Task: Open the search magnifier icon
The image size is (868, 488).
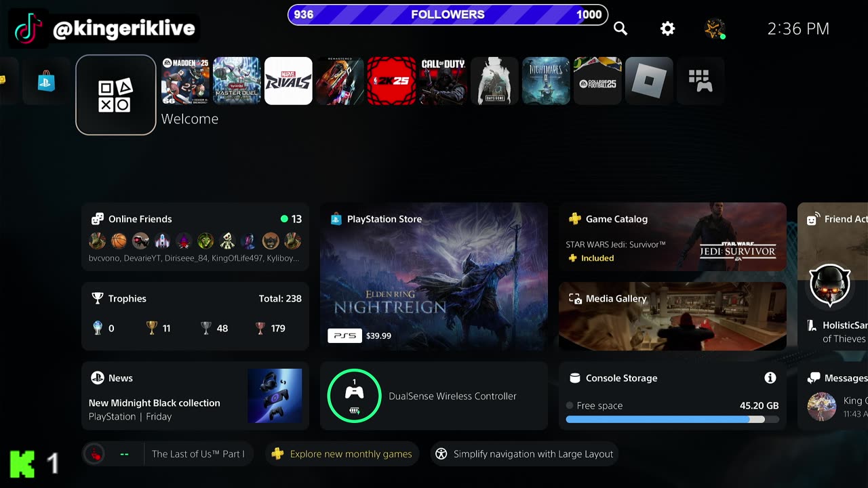Action: click(x=620, y=28)
